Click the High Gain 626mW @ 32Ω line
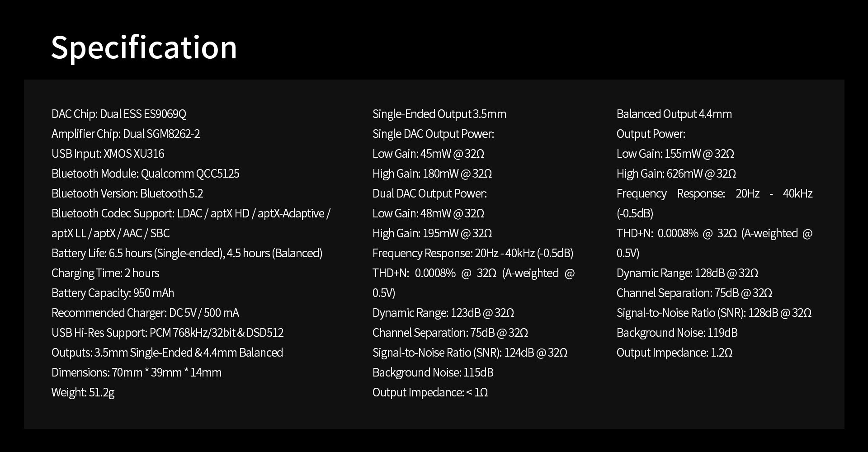The image size is (868, 452). point(676,174)
